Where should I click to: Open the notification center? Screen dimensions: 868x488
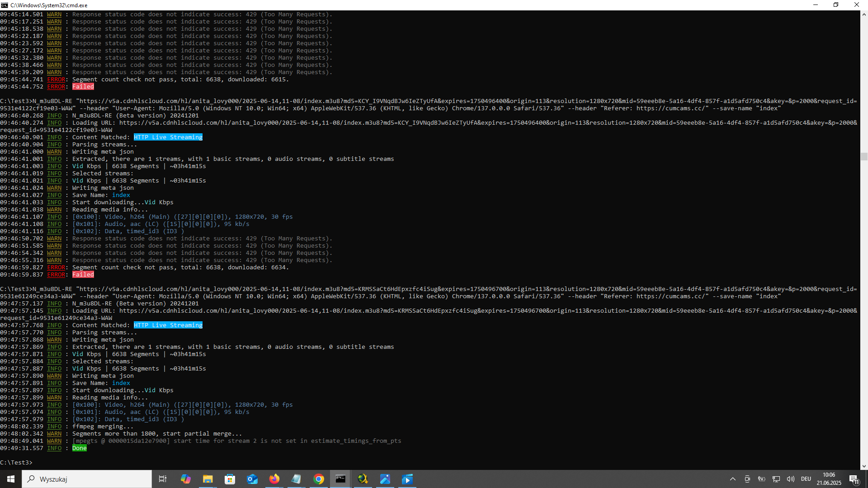[854, 479]
